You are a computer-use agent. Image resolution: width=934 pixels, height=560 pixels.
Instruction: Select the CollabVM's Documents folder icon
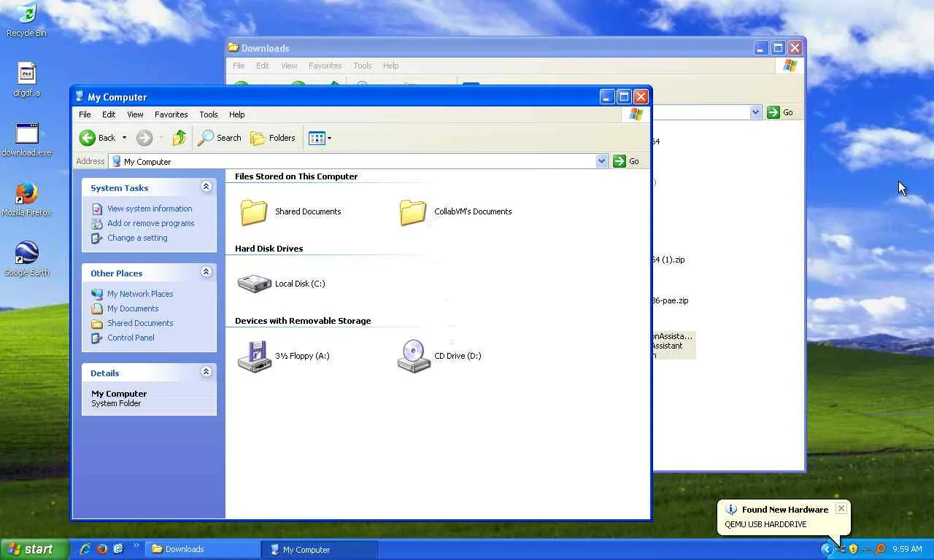click(x=413, y=211)
